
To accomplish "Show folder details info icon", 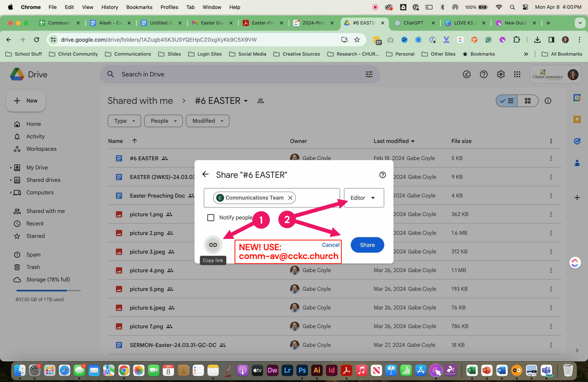I will tap(548, 101).
